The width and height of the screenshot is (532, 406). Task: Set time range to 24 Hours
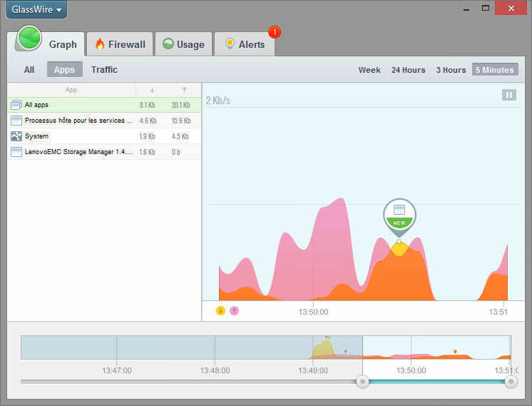(408, 70)
